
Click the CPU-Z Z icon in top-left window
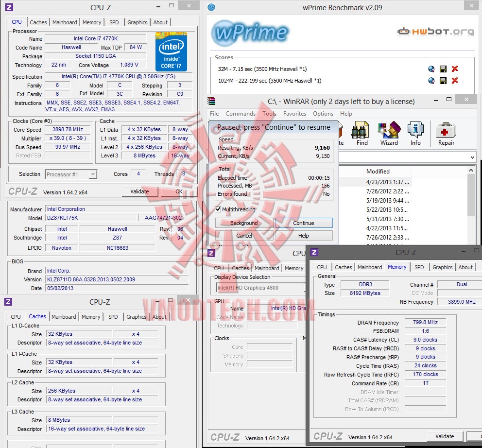tap(9, 7)
